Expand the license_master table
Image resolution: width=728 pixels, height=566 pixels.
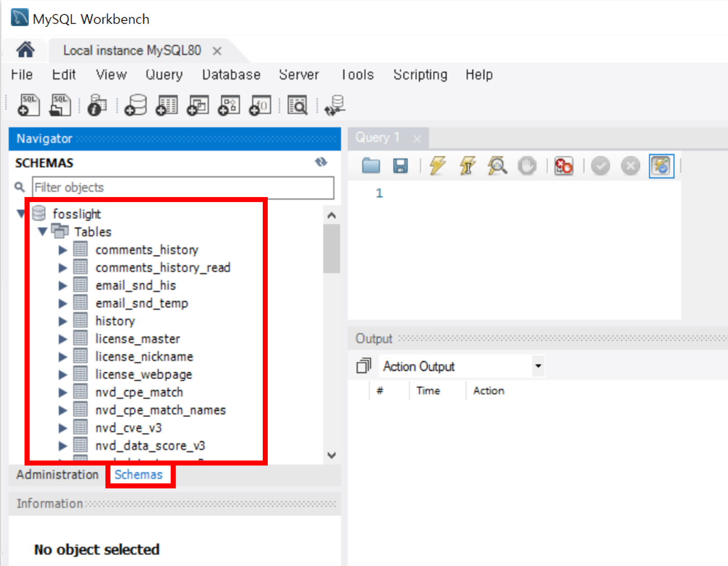coord(62,339)
